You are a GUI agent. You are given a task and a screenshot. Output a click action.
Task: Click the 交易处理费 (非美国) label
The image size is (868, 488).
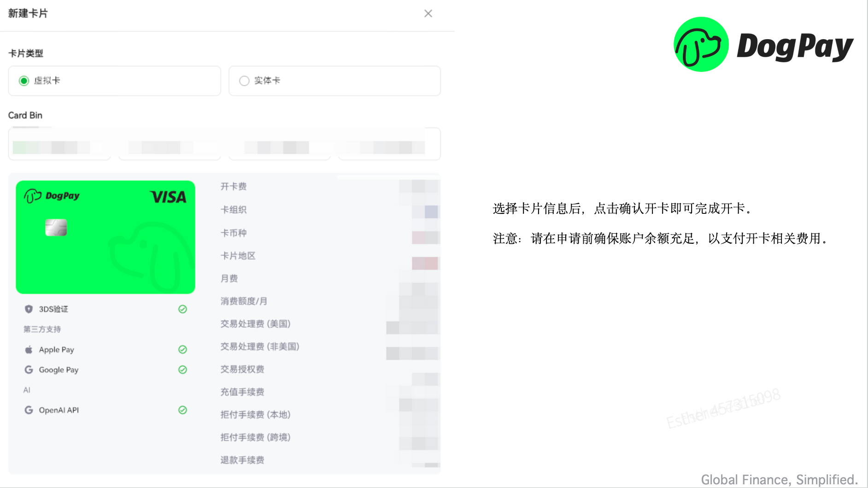(260, 347)
